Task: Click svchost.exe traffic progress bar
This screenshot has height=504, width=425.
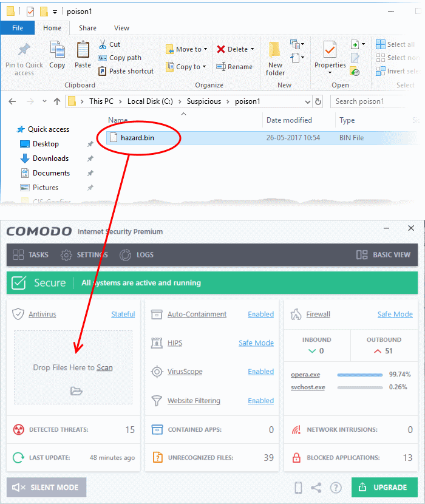Action: tap(360, 387)
